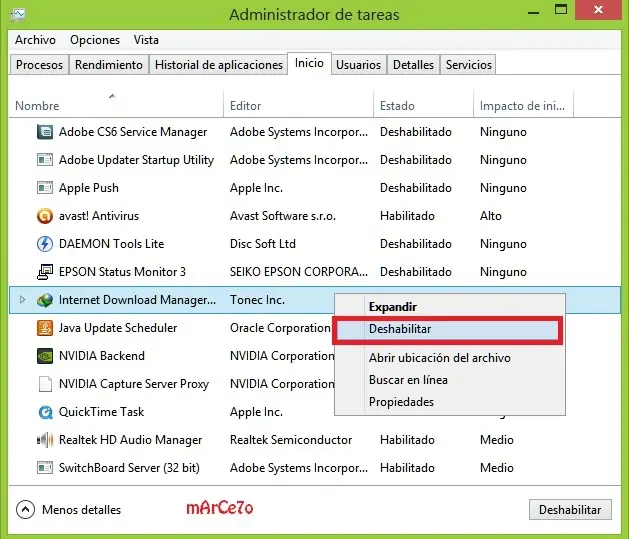Screen dimensions: 629x539
Task: Click the Task Manager title bar icon
Action: point(18,15)
